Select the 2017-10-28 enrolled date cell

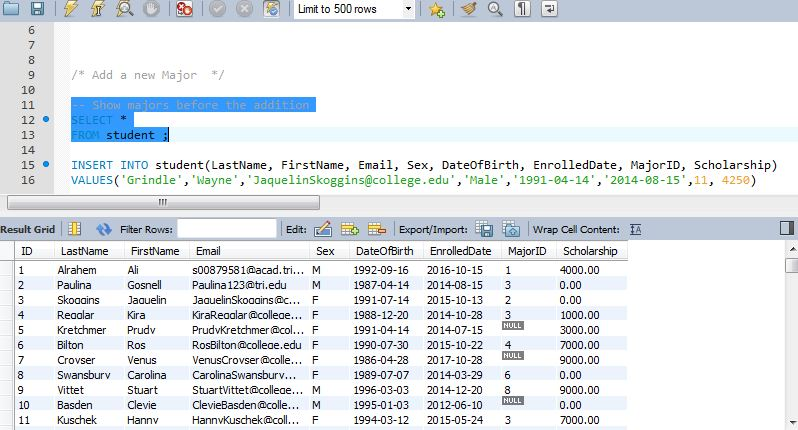pos(462,360)
